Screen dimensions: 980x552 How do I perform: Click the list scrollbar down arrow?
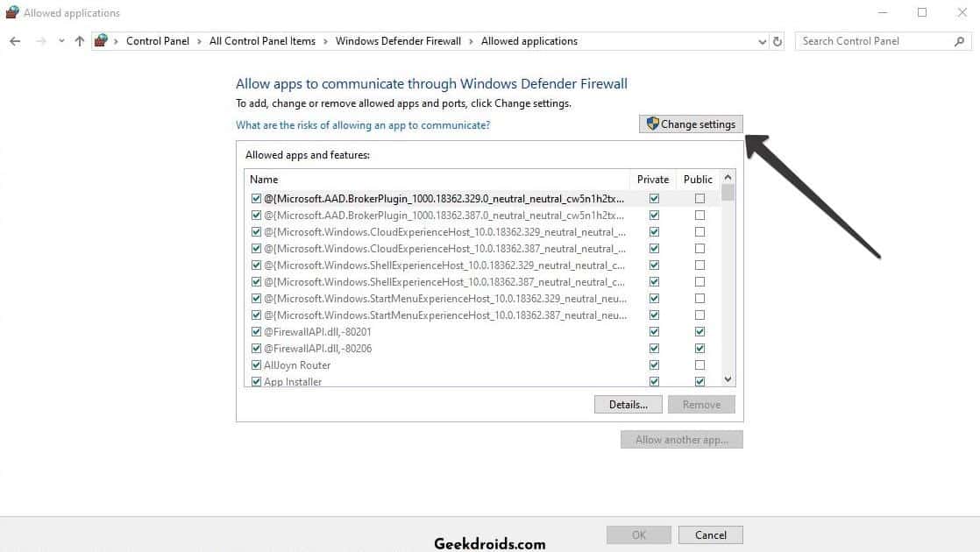728,379
